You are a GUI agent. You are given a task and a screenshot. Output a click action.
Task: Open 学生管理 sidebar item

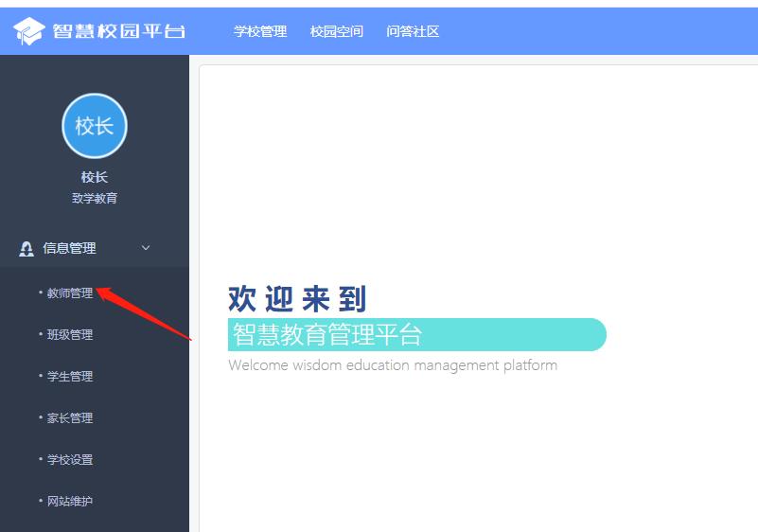tap(70, 376)
